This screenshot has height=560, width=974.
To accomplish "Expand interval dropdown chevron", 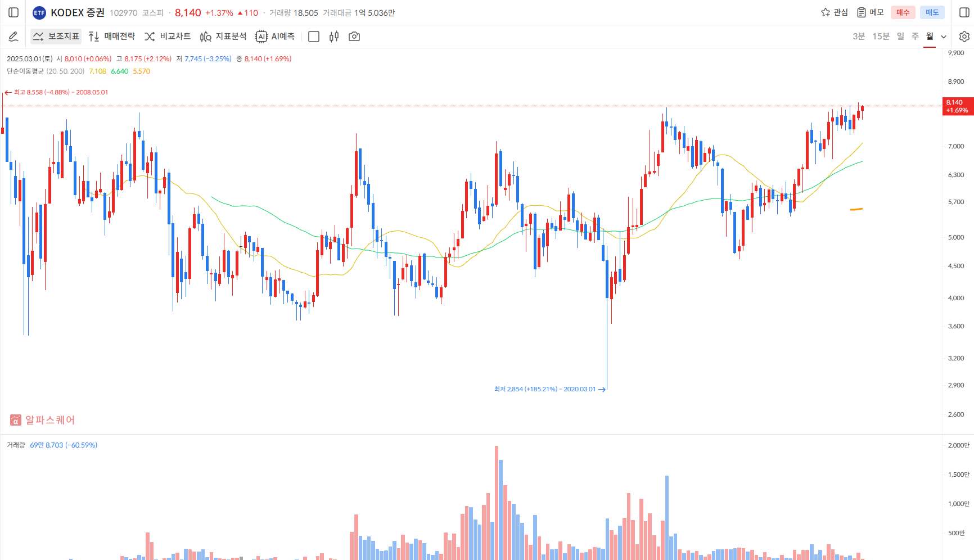I will [x=944, y=37].
